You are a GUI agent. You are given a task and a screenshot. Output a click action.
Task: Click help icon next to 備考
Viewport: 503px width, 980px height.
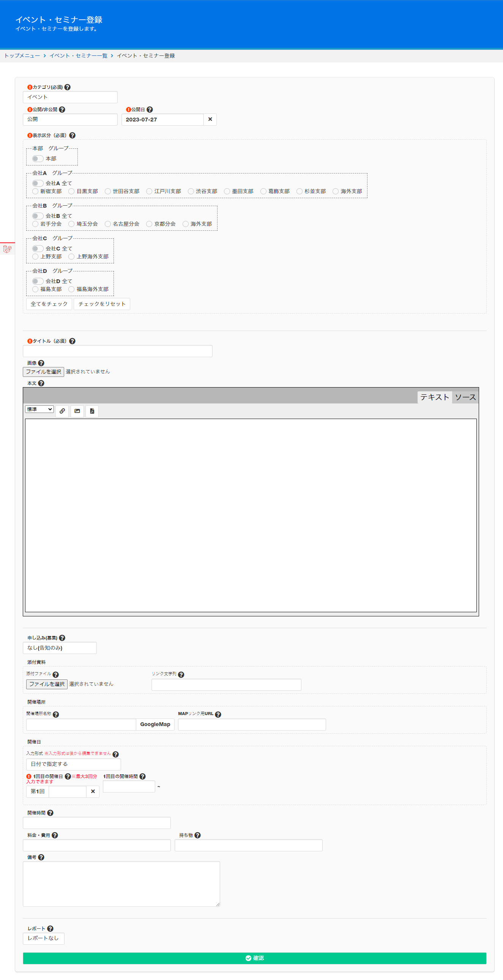coord(41,857)
